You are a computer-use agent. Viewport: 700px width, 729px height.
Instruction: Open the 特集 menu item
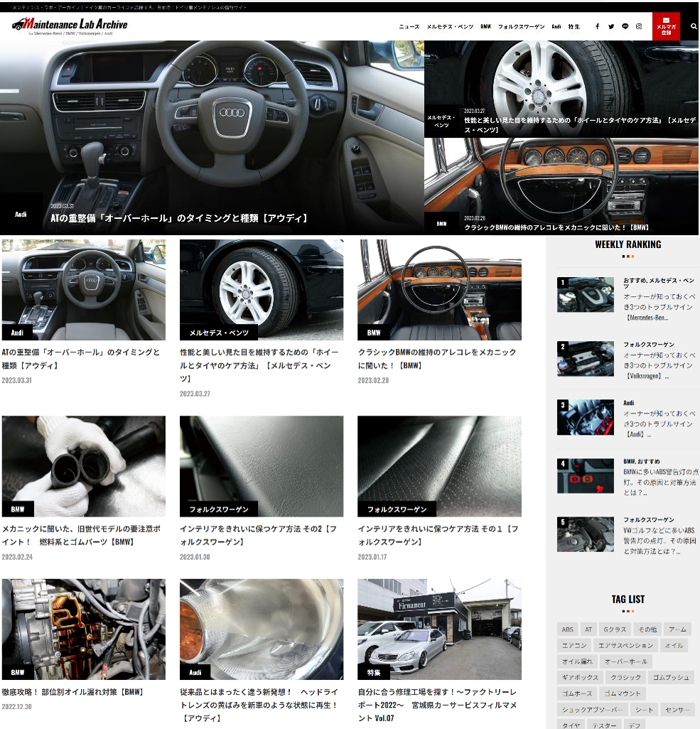pyautogui.click(x=574, y=26)
